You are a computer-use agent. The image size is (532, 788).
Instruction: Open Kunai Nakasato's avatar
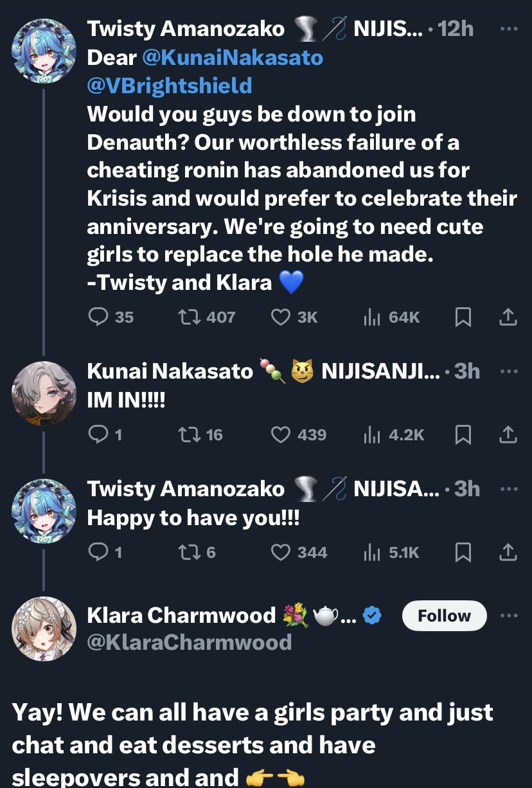point(44,393)
